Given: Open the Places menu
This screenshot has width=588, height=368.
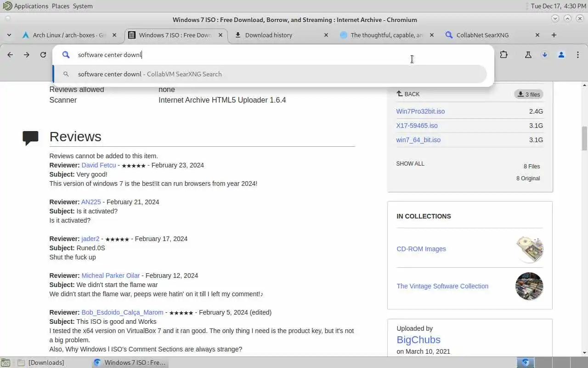Looking at the screenshot, I should click(61, 6).
